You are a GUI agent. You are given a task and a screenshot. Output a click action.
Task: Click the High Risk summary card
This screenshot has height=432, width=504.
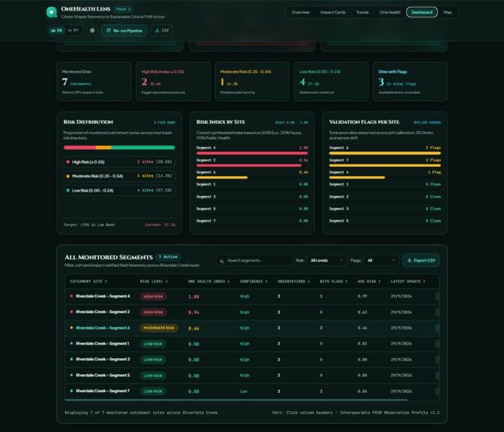tap(173, 81)
